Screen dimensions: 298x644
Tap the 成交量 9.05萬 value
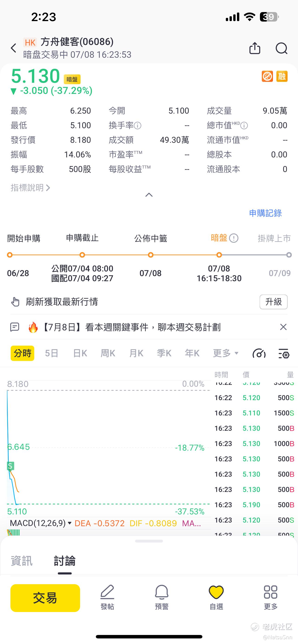pos(275,111)
